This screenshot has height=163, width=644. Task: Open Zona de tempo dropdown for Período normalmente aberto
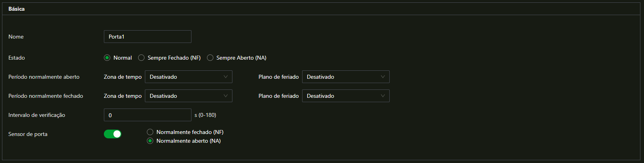click(x=188, y=77)
